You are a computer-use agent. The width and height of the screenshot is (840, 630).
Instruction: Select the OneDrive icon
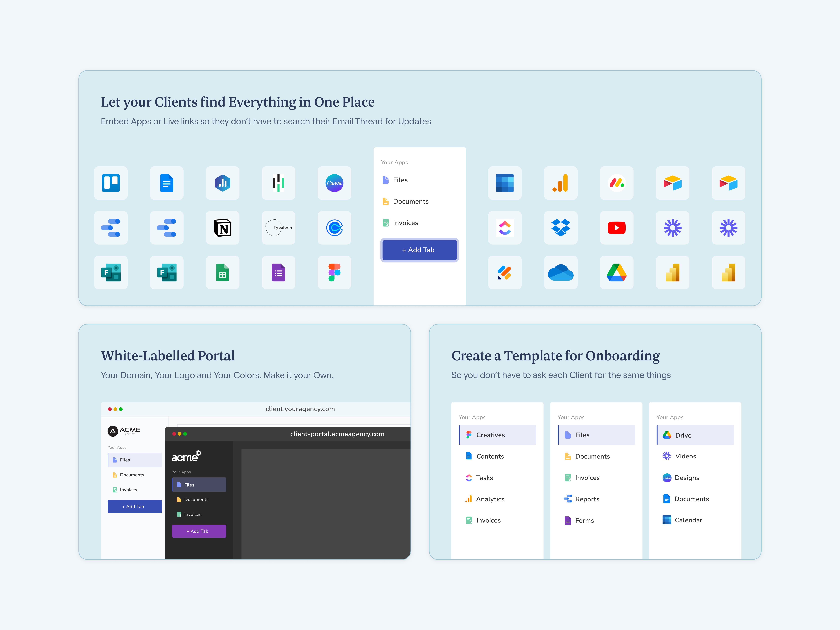tap(561, 272)
